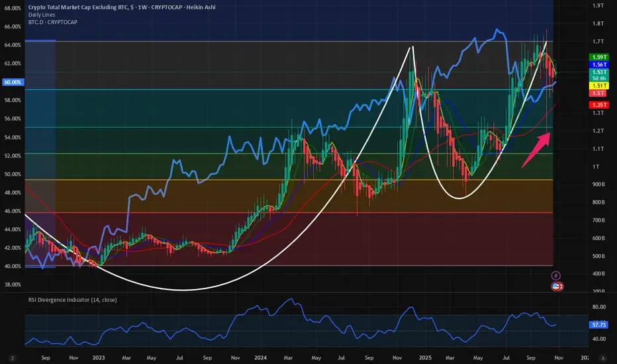The image size is (617, 364).
Task: Click the teal 1.53T current price label
Action: point(599,72)
